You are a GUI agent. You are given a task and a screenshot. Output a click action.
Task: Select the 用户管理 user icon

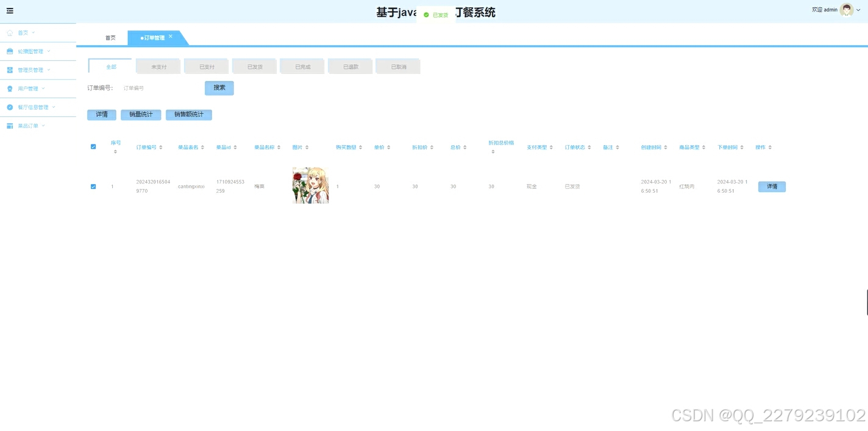coord(10,88)
